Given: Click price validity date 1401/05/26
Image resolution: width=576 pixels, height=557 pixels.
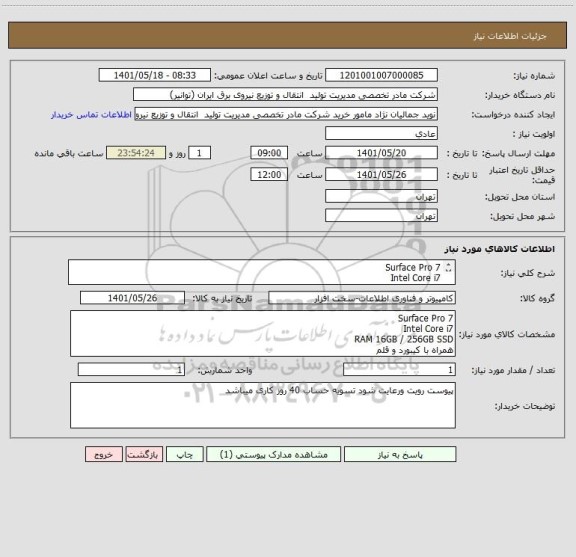Looking at the screenshot, I should pyautogui.click(x=381, y=175).
